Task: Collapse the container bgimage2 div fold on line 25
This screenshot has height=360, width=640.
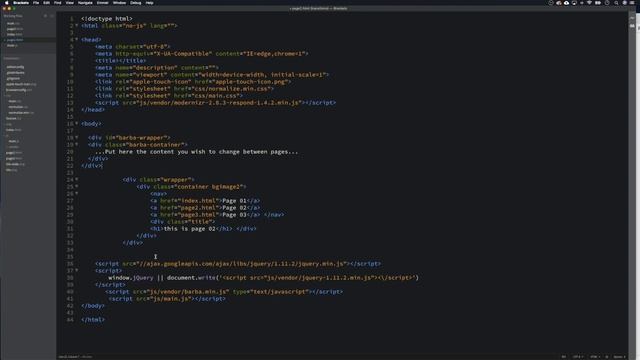Action: [x=77, y=187]
